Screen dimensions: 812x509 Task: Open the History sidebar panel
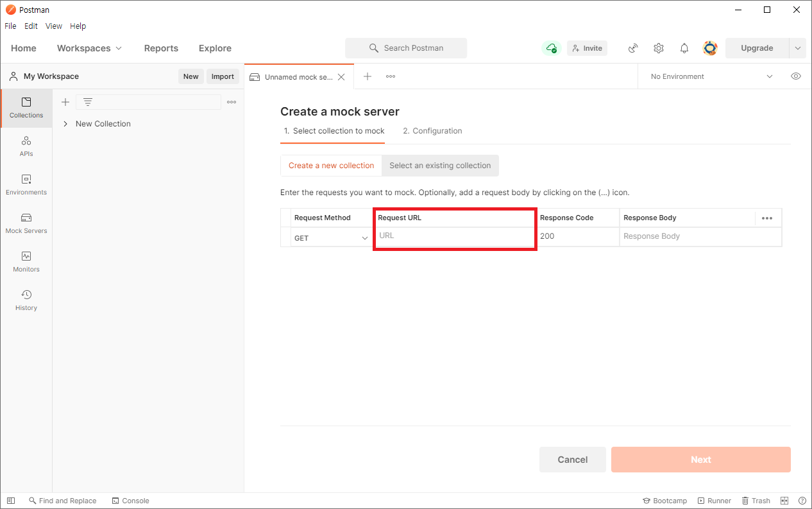click(26, 300)
